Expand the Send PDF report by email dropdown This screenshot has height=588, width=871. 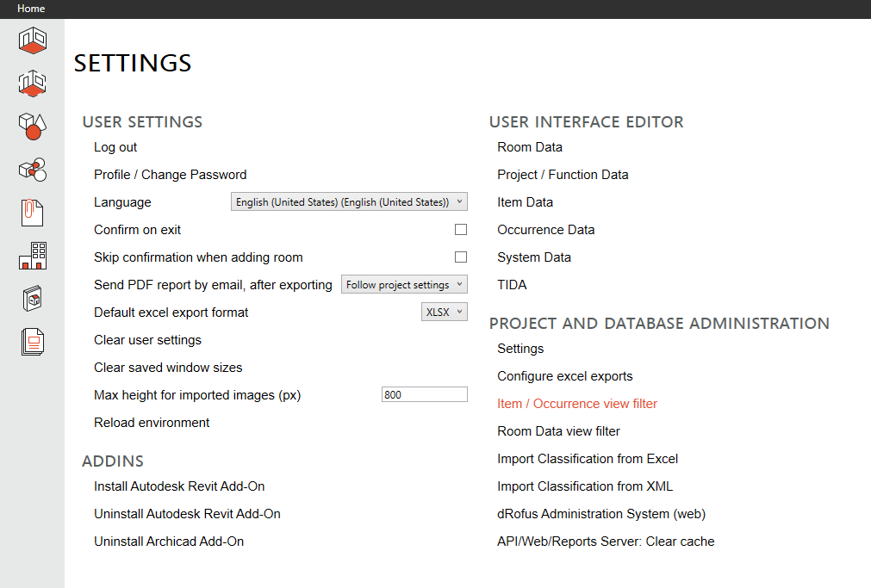click(x=404, y=285)
